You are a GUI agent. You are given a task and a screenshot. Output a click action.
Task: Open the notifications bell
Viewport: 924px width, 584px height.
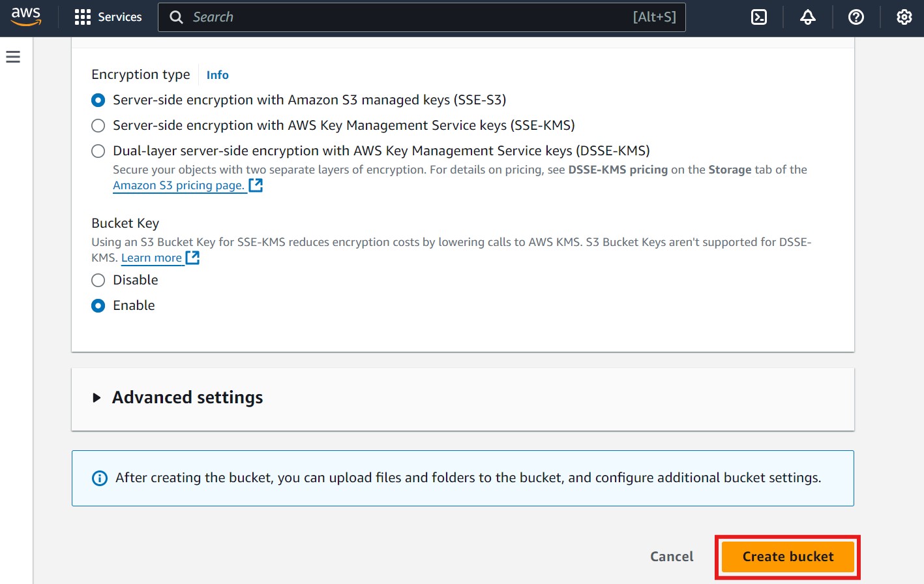807,16
